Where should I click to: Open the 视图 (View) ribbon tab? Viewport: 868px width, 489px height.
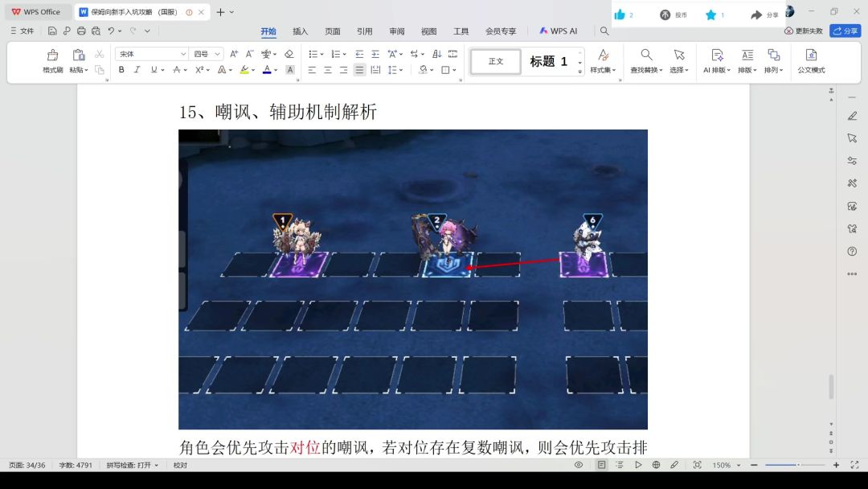[x=428, y=31]
